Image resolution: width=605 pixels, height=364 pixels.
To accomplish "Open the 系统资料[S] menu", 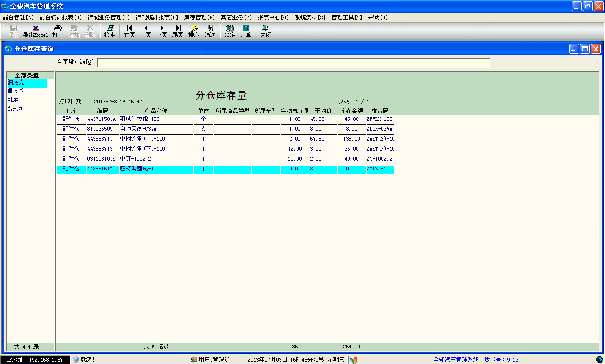I will [x=310, y=17].
